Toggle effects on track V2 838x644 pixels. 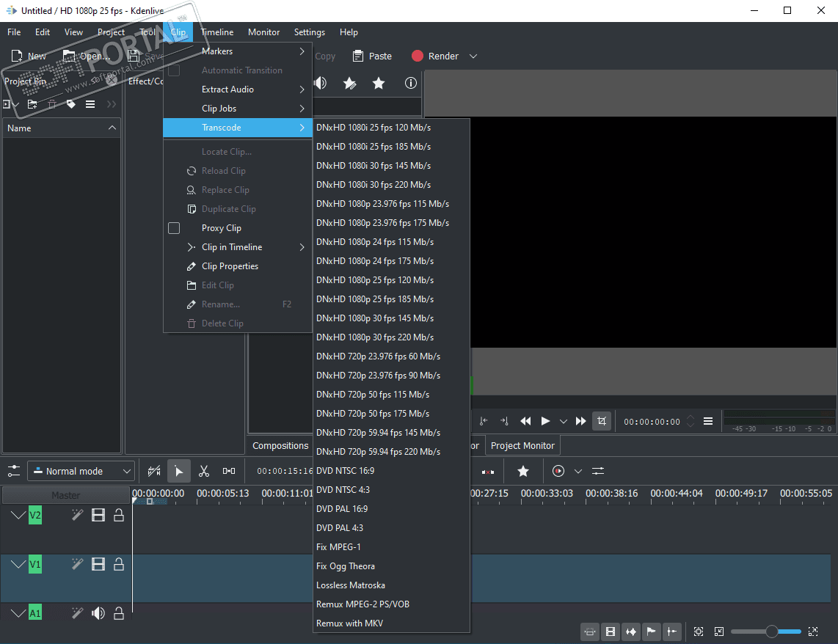point(78,516)
